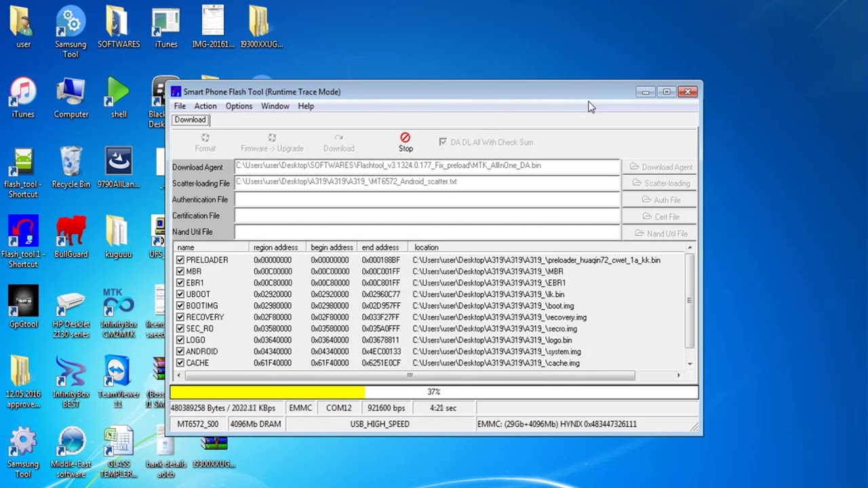Click the location column header
The width and height of the screenshot is (868, 488).
[x=548, y=247]
